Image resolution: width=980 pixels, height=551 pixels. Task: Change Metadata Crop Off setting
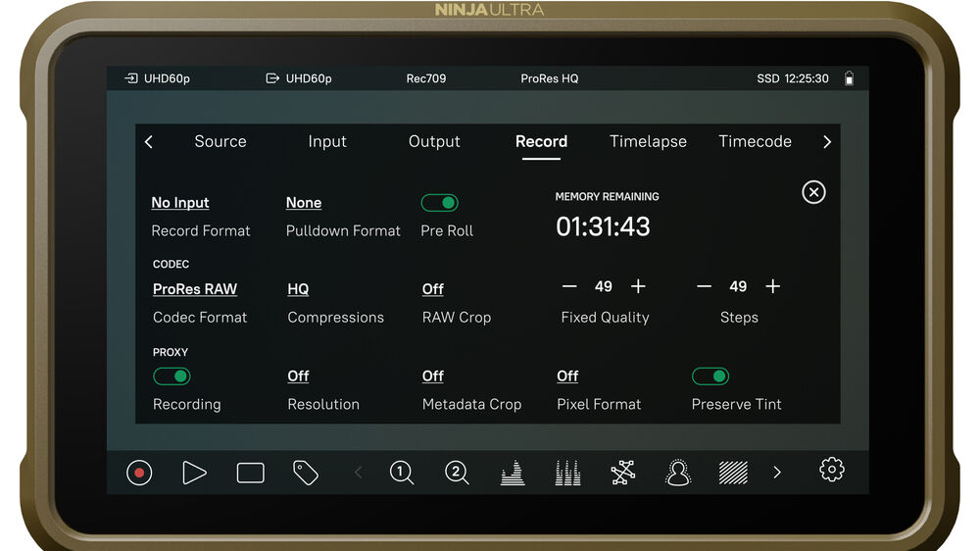[x=432, y=376]
